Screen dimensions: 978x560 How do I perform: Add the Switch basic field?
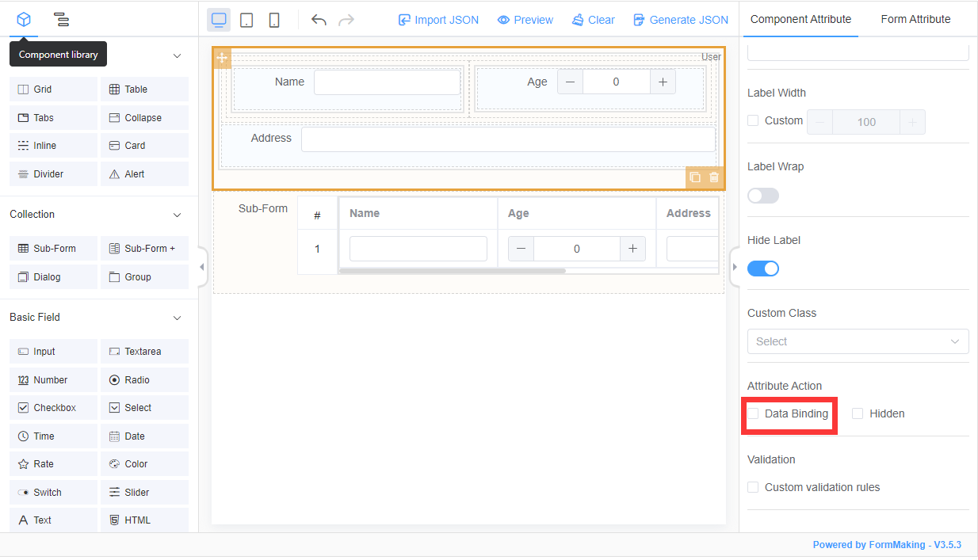(53, 492)
